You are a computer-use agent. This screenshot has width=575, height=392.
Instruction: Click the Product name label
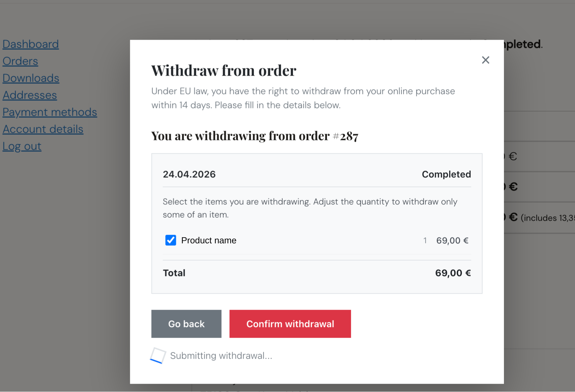(x=209, y=240)
